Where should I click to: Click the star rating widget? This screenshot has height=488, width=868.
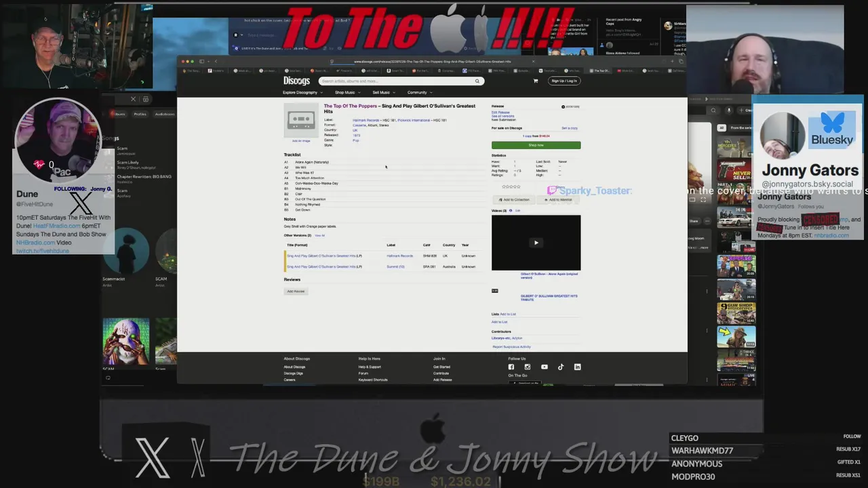511,186
